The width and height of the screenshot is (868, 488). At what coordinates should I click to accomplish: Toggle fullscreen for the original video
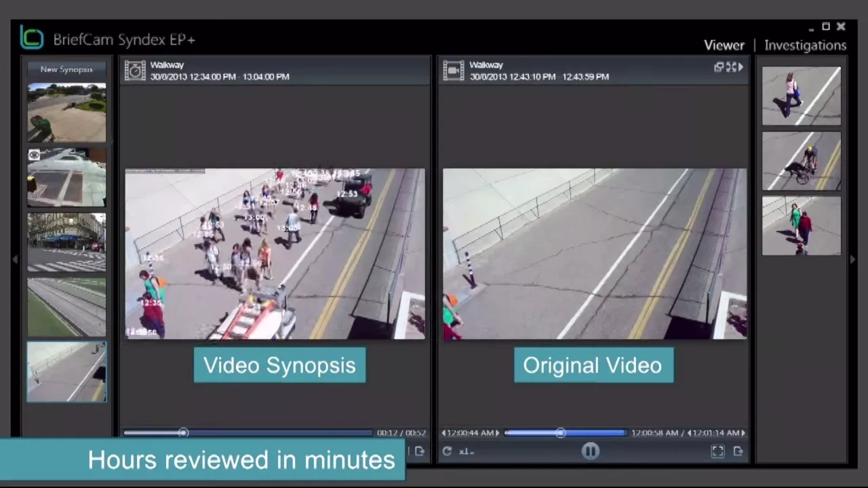tap(717, 451)
